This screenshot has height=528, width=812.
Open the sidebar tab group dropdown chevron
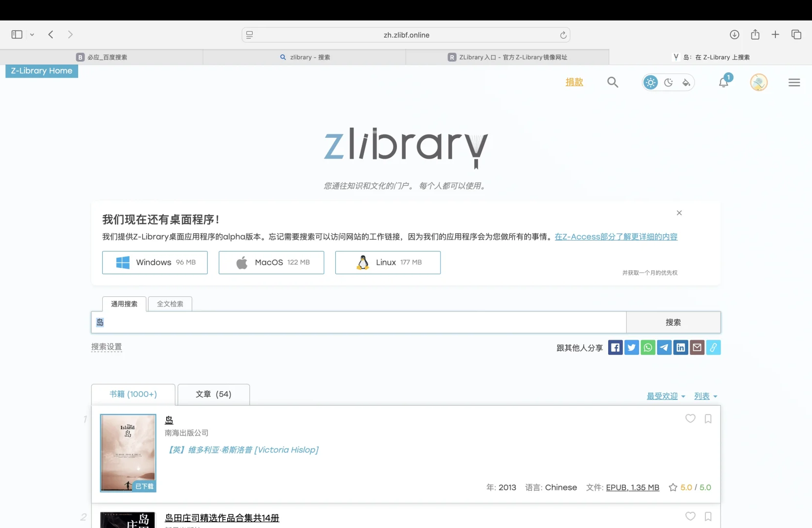[x=32, y=35]
